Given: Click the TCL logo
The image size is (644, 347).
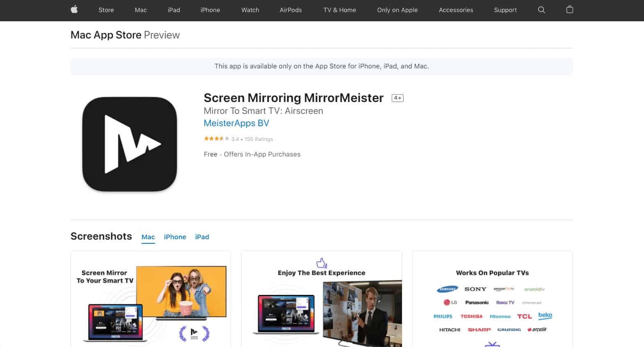Looking at the screenshot, I should click(x=525, y=316).
